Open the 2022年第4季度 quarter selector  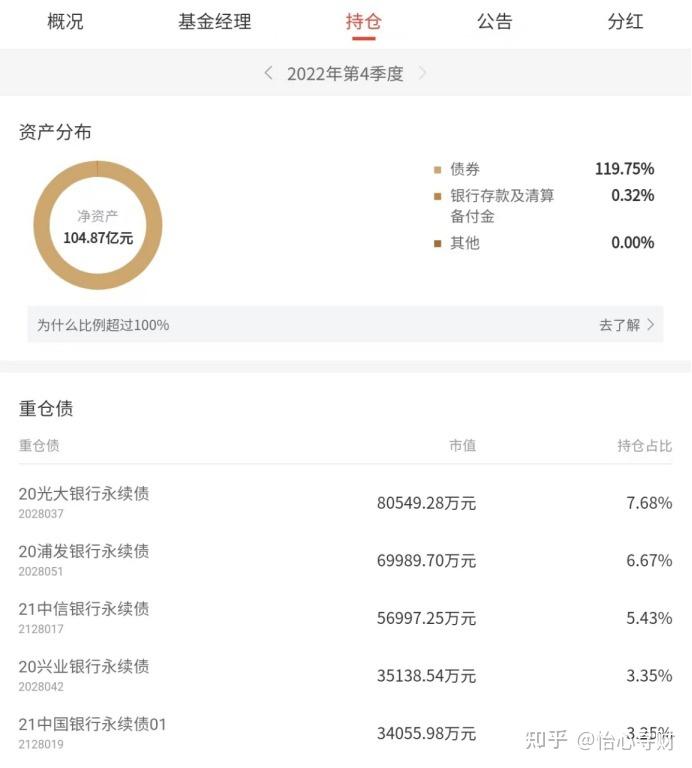tap(345, 73)
